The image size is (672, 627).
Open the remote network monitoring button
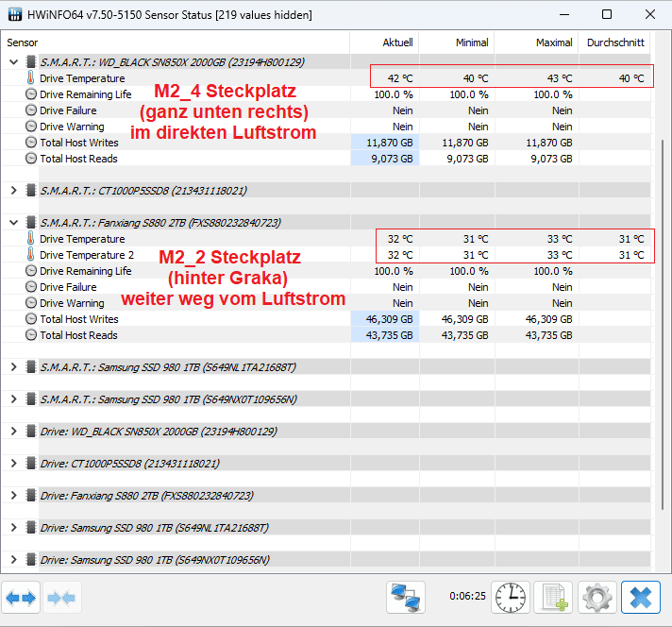click(x=406, y=598)
